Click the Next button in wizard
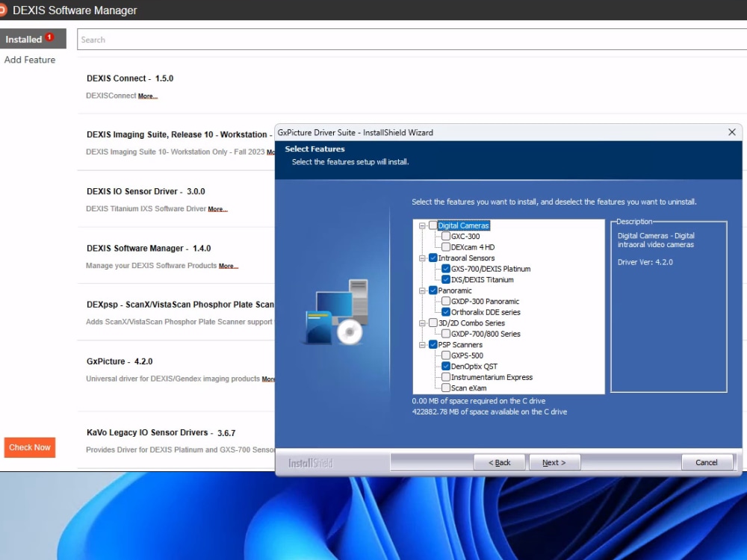This screenshot has height=560, width=747. [x=554, y=463]
